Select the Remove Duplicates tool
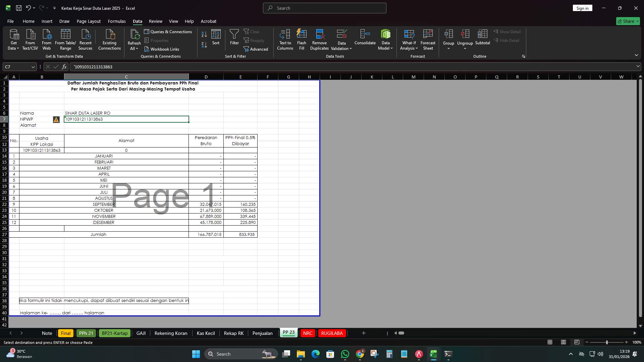Image resolution: width=644 pixels, height=362 pixels. (x=319, y=39)
